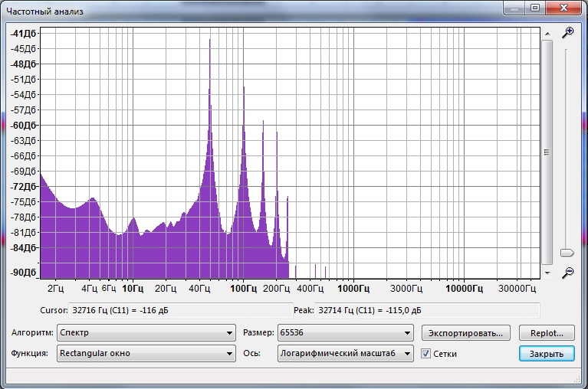Click the Экспортировать... button
The height and width of the screenshot is (389, 588).
[x=466, y=333]
